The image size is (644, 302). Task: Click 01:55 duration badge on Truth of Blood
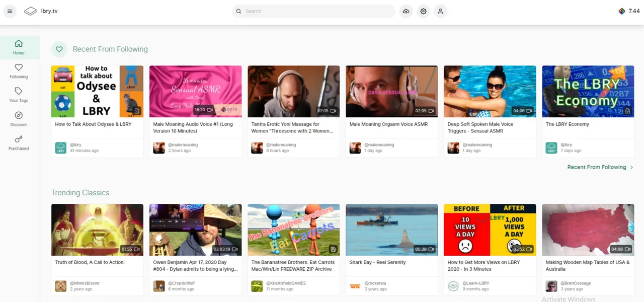[x=131, y=249]
